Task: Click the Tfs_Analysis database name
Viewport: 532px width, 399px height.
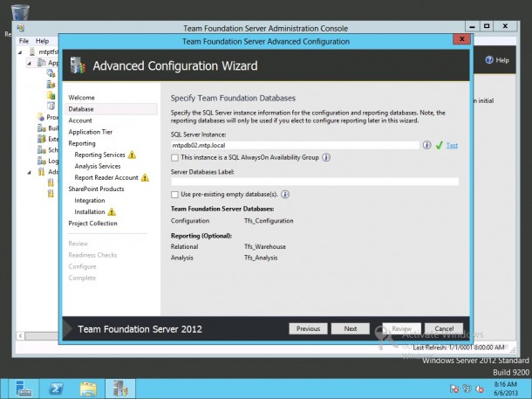Action: (x=261, y=258)
